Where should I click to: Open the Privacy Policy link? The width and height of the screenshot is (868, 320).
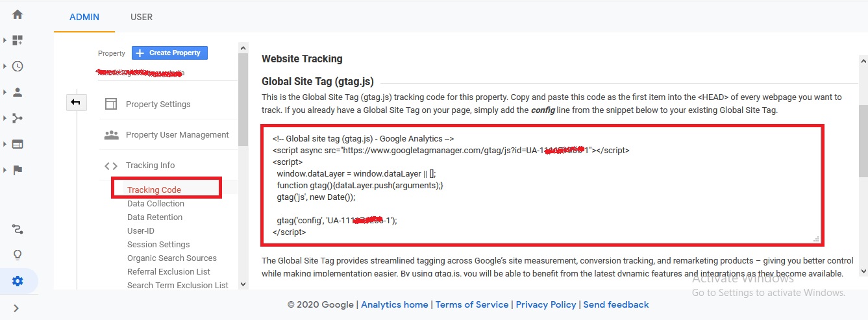point(546,304)
